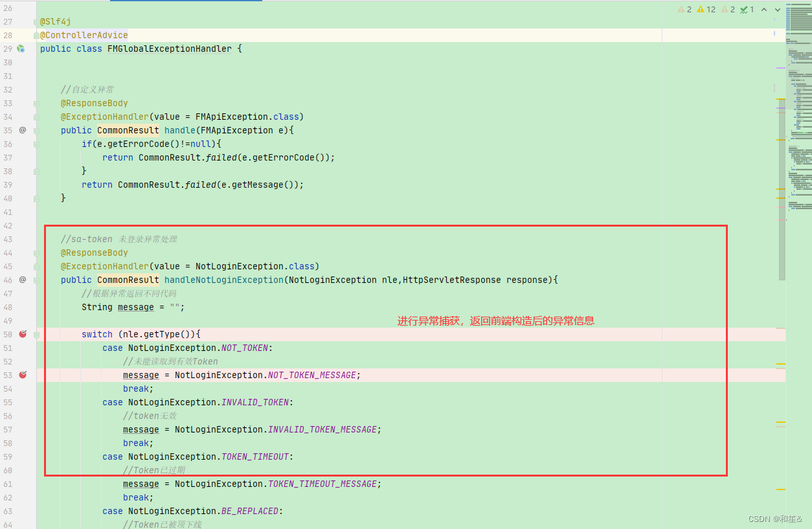Click the yellow warnings count showing 12
The height and width of the screenshot is (529, 812).
click(705, 9)
